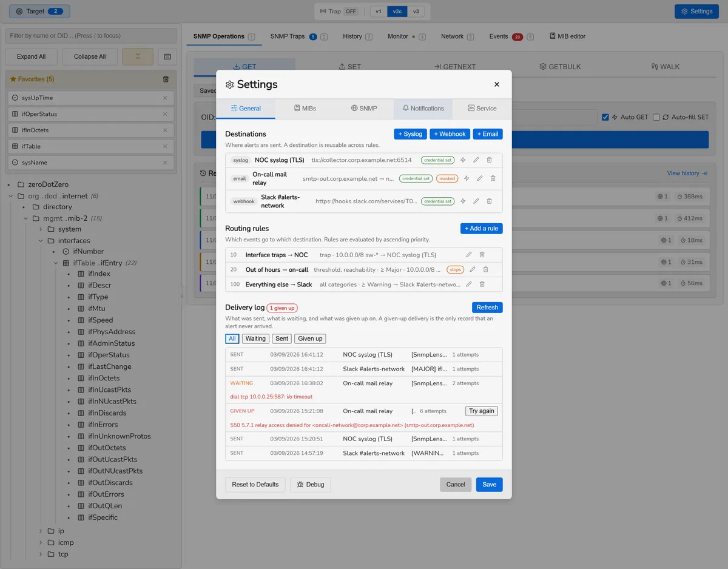The image size is (728, 569).
Task: Collapse the mgmt.mib-2 tree node
Action: (25, 218)
